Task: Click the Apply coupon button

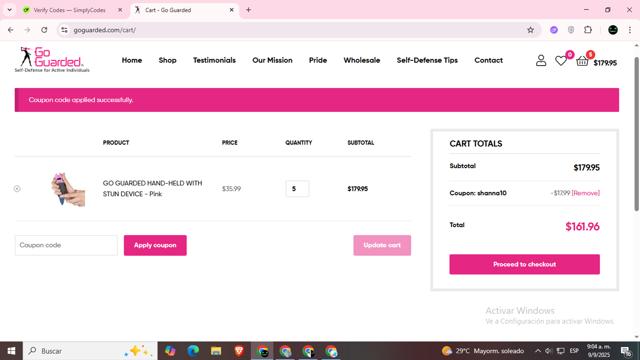Action: (x=155, y=245)
